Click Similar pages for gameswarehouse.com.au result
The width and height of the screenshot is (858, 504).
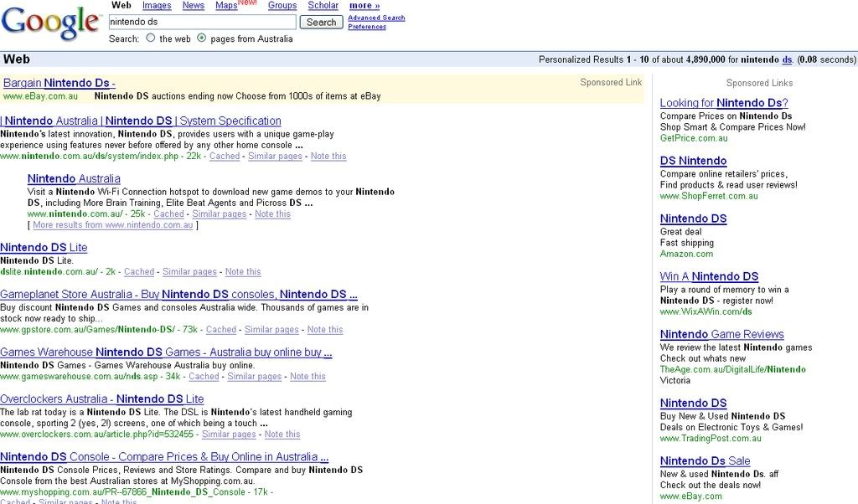[x=255, y=377]
